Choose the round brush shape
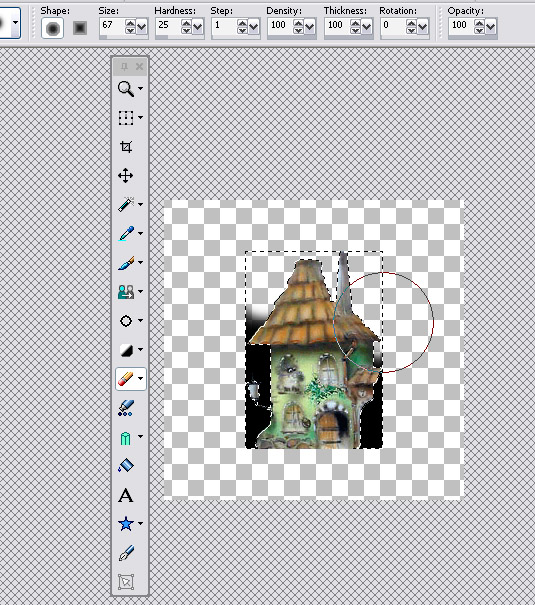 [x=53, y=28]
